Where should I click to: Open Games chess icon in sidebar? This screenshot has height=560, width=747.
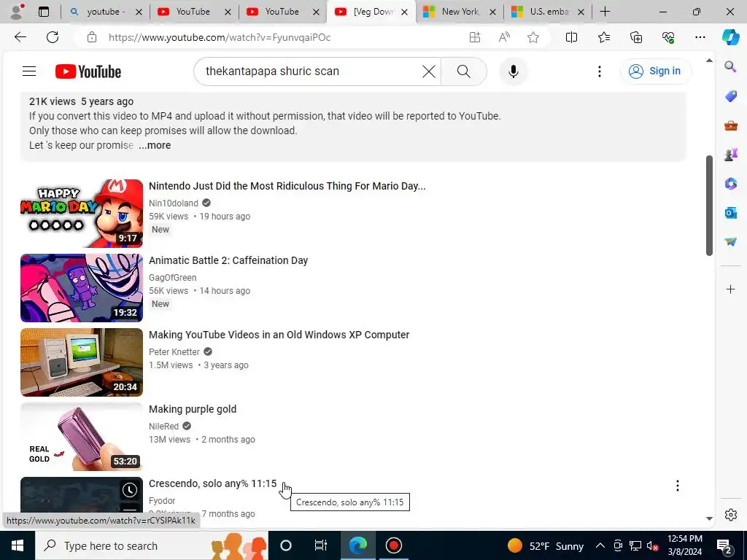click(x=730, y=155)
